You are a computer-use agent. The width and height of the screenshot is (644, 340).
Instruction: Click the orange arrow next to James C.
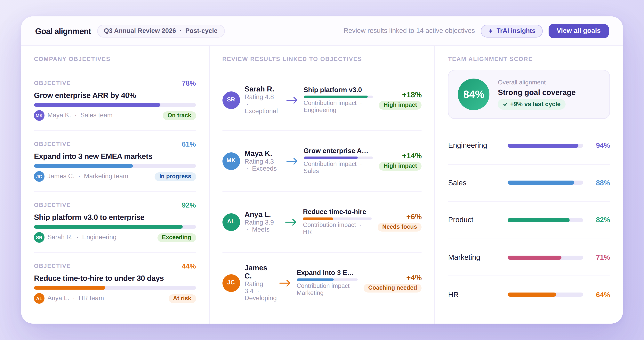point(285,283)
